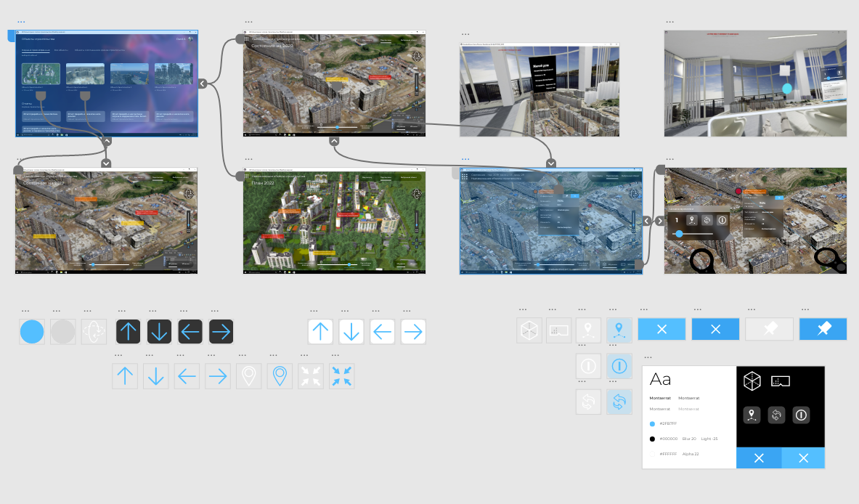This screenshot has width=859, height=504.
Task: Click the blue ellipsis label above first artboard
Action: (x=21, y=22)
